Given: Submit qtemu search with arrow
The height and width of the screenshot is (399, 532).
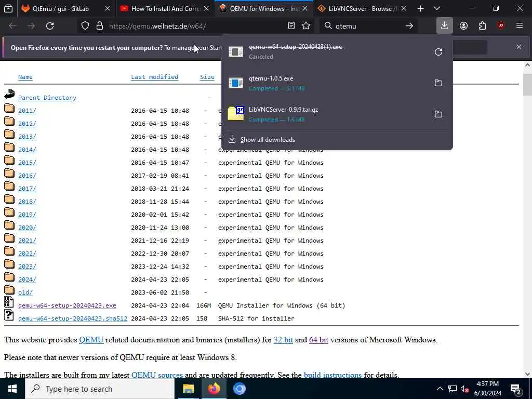Looking at the screenshot, I should pyautogui.click(x=409, y=26).
